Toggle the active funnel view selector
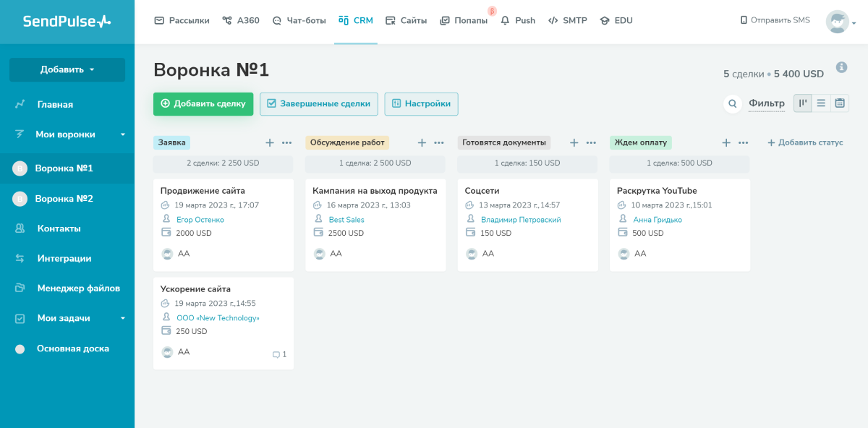The width and height of the screenshot is (868, 428). click(x=802, y=103)
